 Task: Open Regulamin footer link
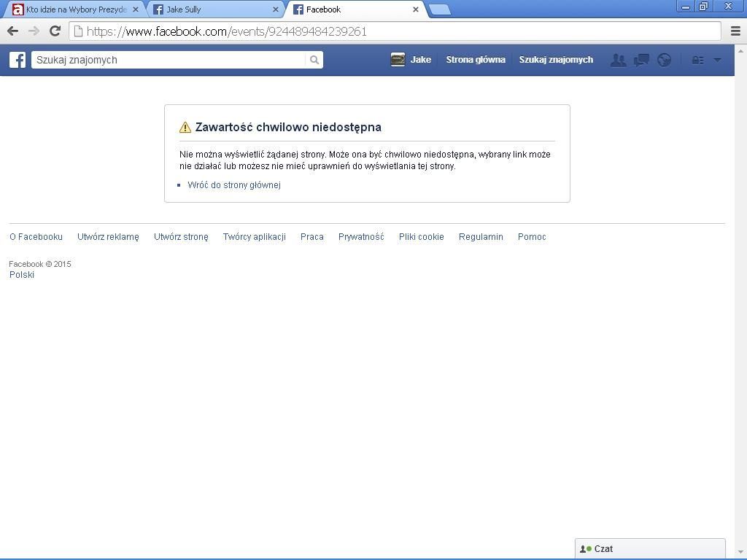pos(481,237)
